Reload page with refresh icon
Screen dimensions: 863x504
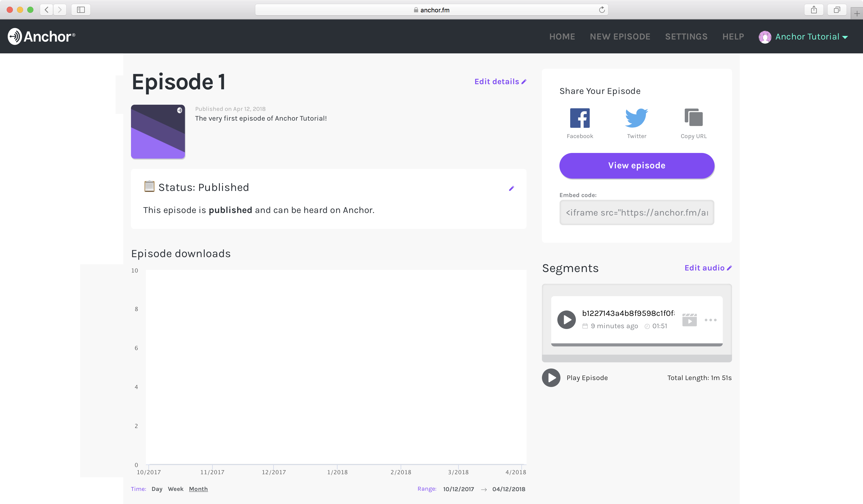(x=602, y=10)
